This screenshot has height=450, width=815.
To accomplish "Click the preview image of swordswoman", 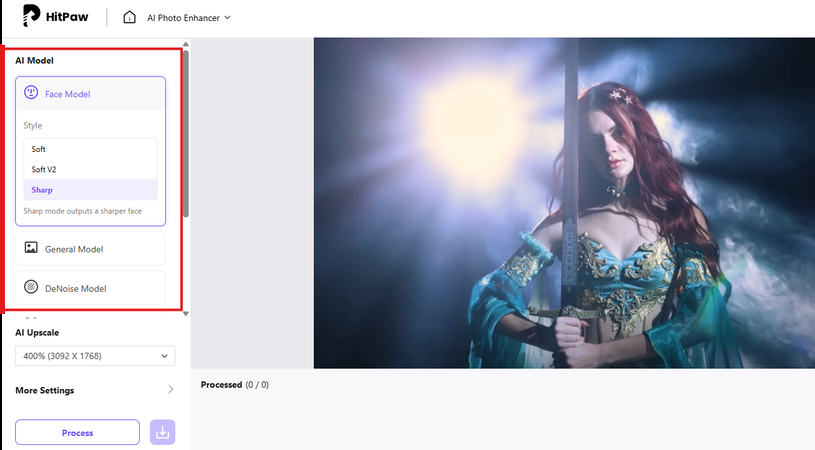I will [x=564, y=203].
